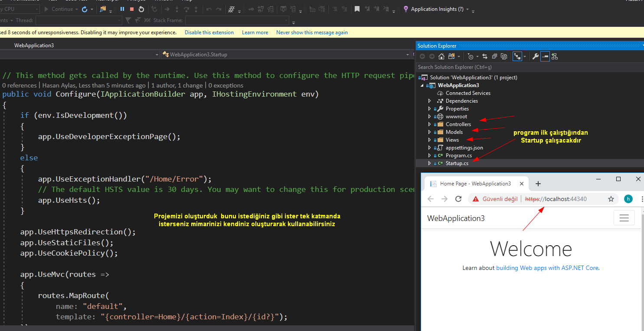Open the Stack Frame combo box
This screenshot has height=331, width=644.
237,20
